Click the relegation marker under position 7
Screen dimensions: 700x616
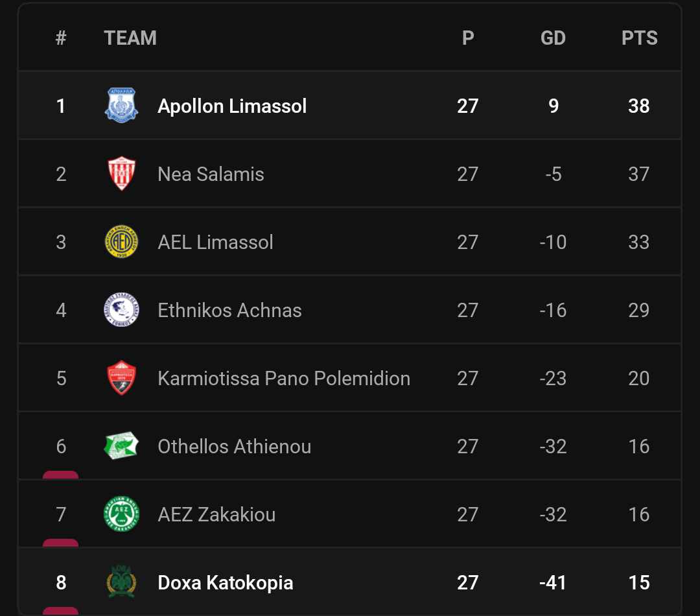point(61,543)
